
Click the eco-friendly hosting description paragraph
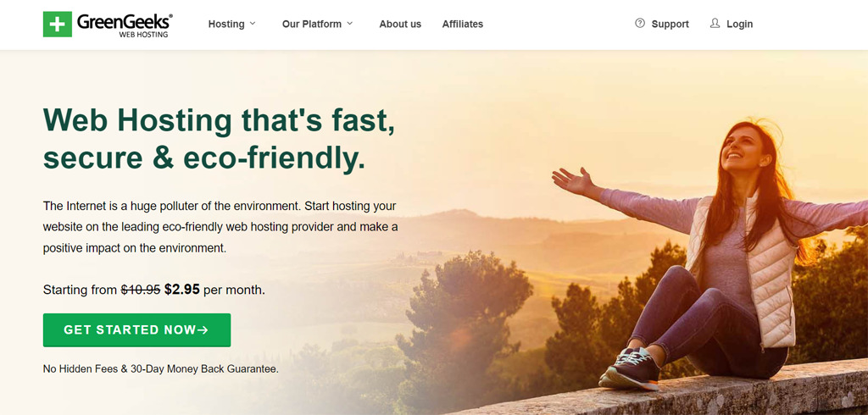[220, 227]
